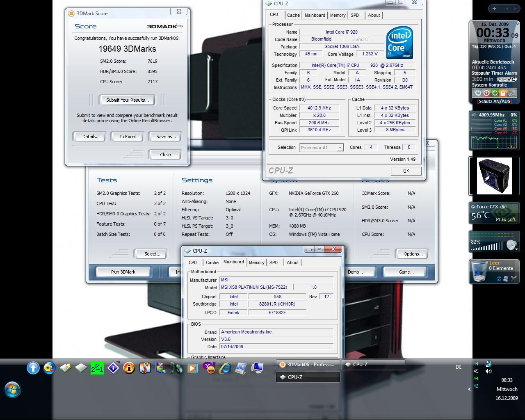The image size is (525, 420).
Task: Select Memory tab in lower CPU-Z window
Action: tap(257, 262)
